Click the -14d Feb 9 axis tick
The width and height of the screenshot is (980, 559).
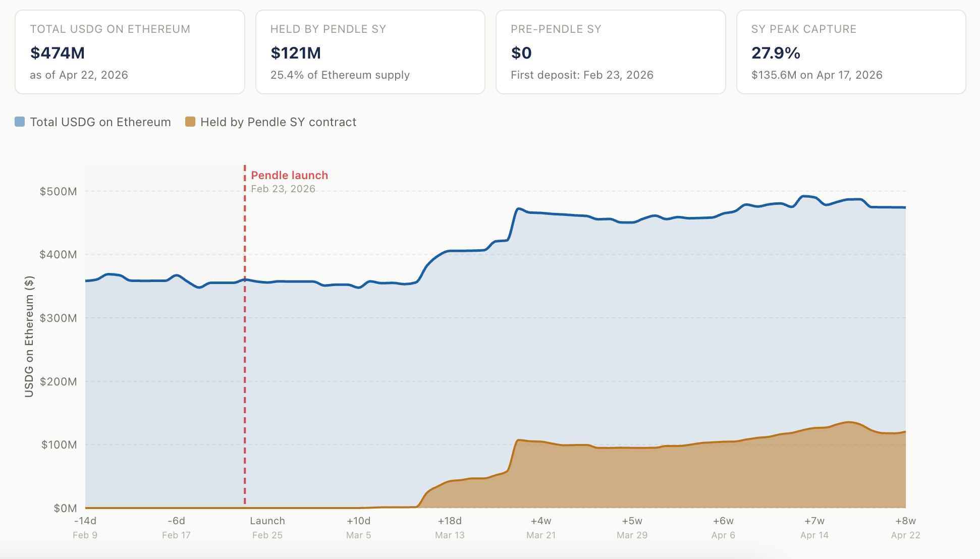point(85,528)
